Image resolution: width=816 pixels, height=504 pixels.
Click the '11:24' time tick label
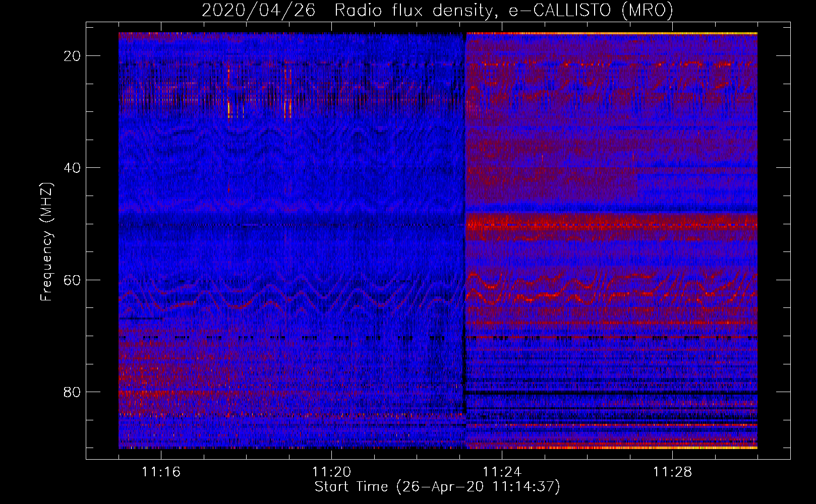[x=502, y=472]
